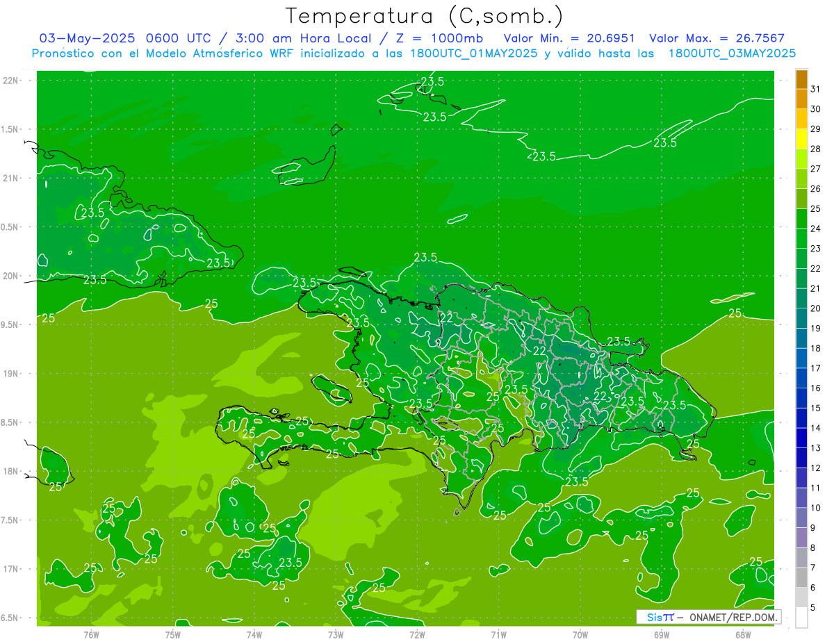Click the "71W" longitude label

pyautogui.click(x=498, y=635)
